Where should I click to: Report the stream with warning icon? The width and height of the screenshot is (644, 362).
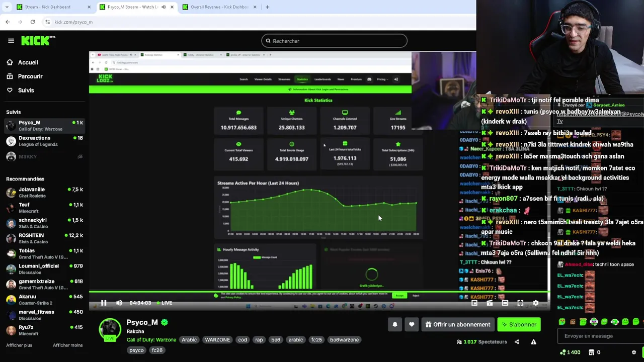pyautogui.click(x=534, y=342)
